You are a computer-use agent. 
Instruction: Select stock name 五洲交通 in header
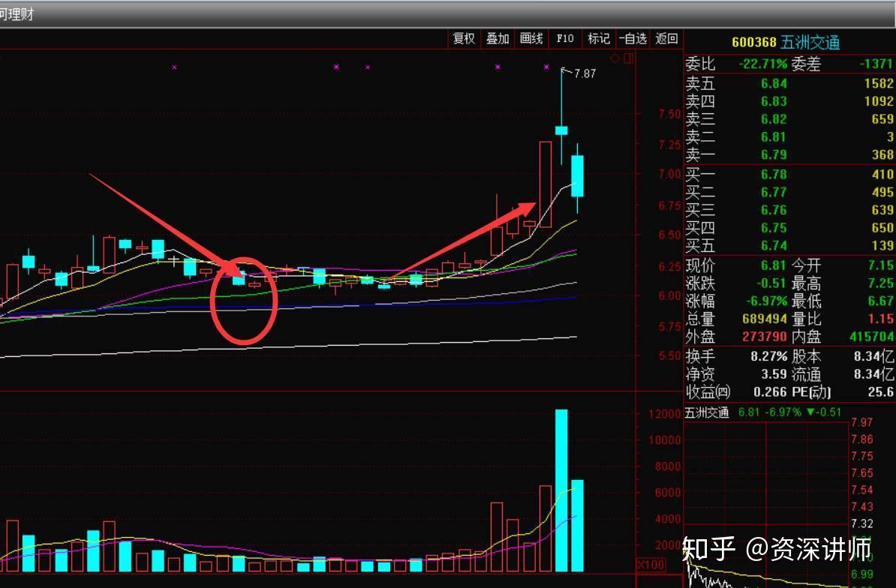click(x=810, y=42)
